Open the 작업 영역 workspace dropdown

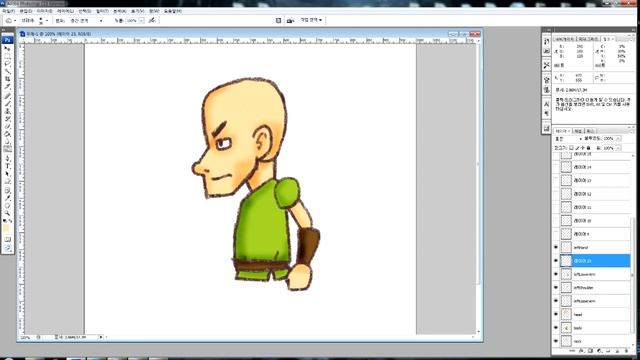tap(311, 20)
